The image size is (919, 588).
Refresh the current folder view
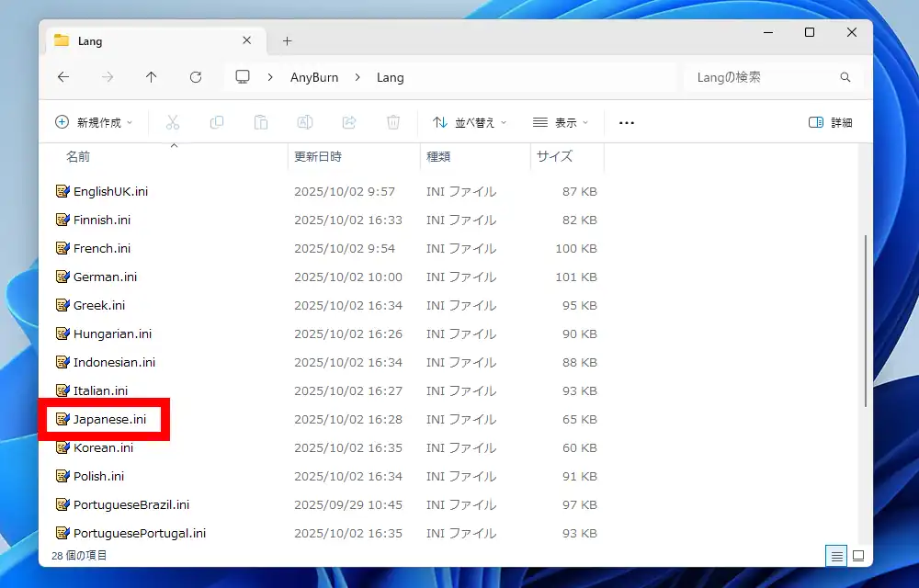tap(196, 77)
